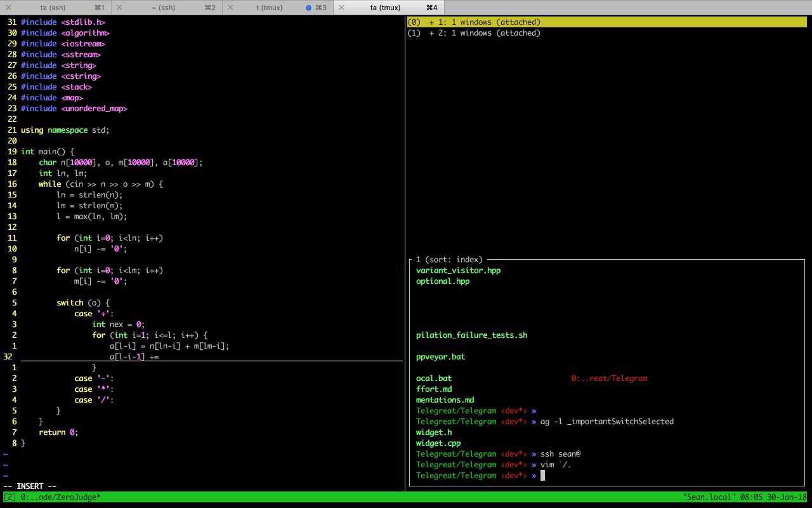
Task: Click the "[2]" session indicator in the status bar
Action: click(10, 497)
